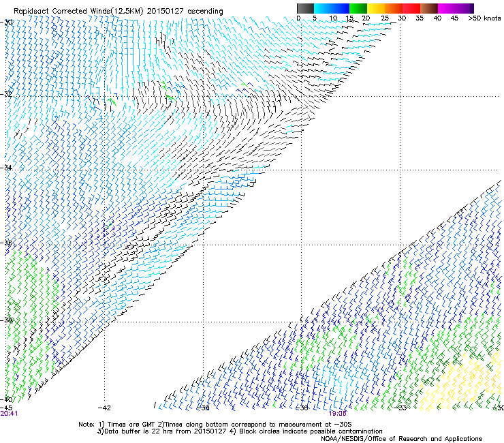Click the 'Black circles indicate possible contamination' note
This screenshot has height=443, width=504.
311,431
